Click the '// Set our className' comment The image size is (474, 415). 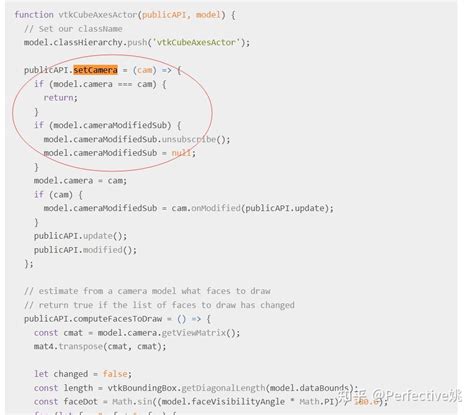coord(73,29)
